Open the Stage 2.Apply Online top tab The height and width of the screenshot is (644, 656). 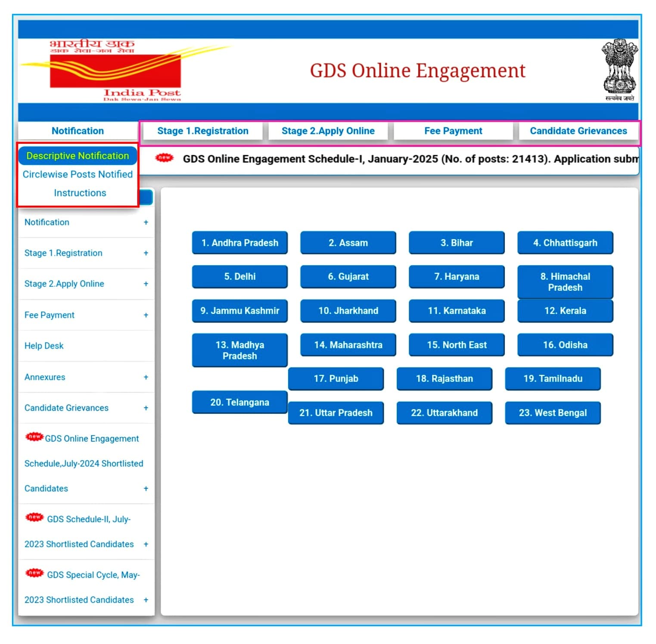[328, 131]
